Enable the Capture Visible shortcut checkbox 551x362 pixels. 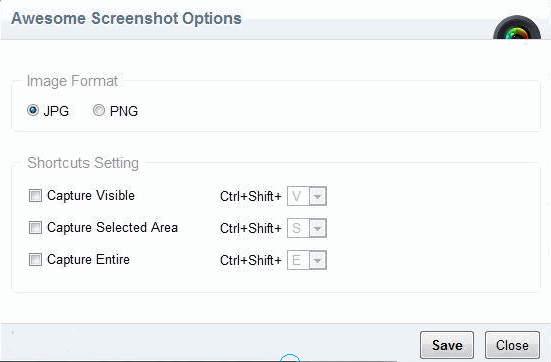click(35, 195)
